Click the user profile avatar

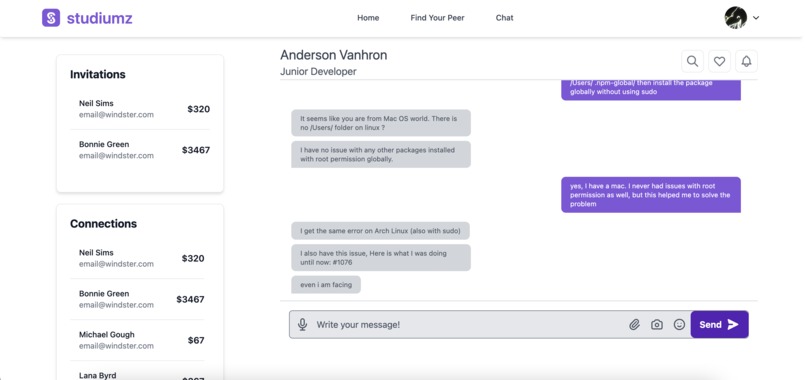736,17
